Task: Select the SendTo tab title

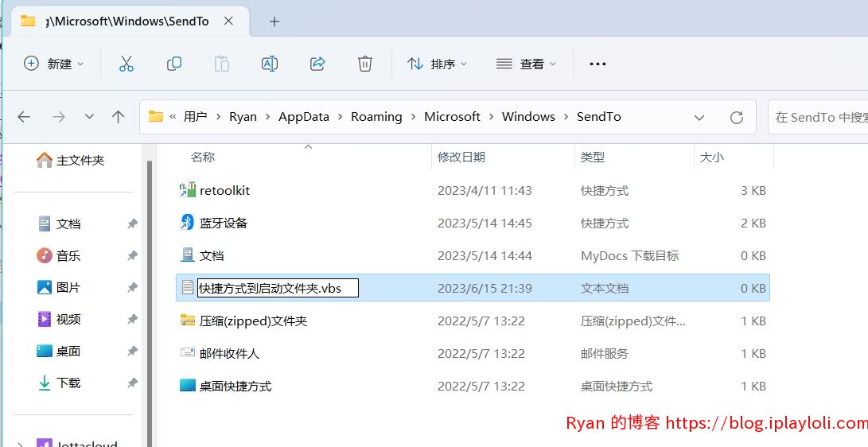Action: tap(127, 21)
